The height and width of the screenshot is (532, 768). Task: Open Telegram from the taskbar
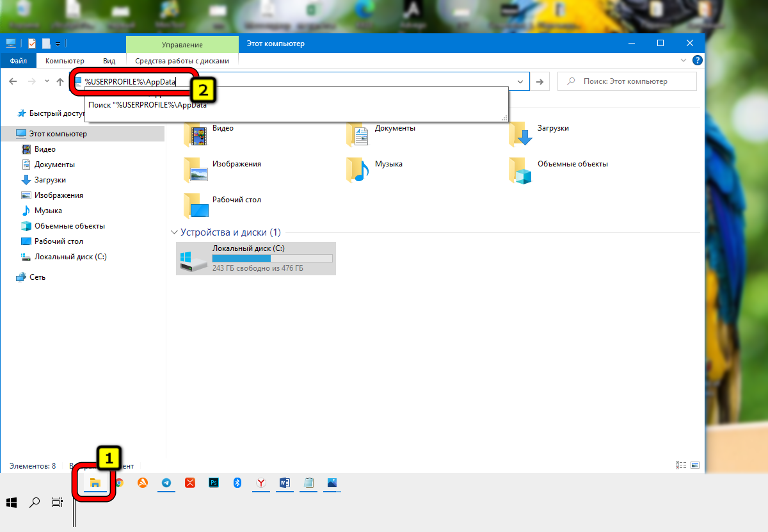pyautogui.click(x=166, y=483)
